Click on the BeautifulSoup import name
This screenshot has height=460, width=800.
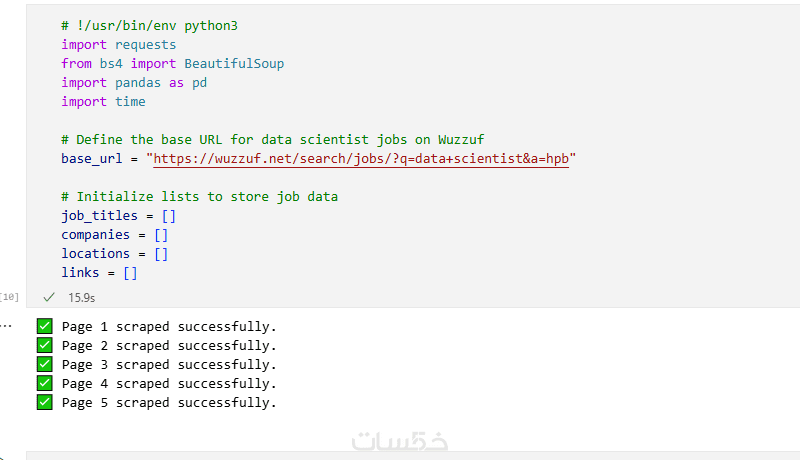click(x=234, y=64)
